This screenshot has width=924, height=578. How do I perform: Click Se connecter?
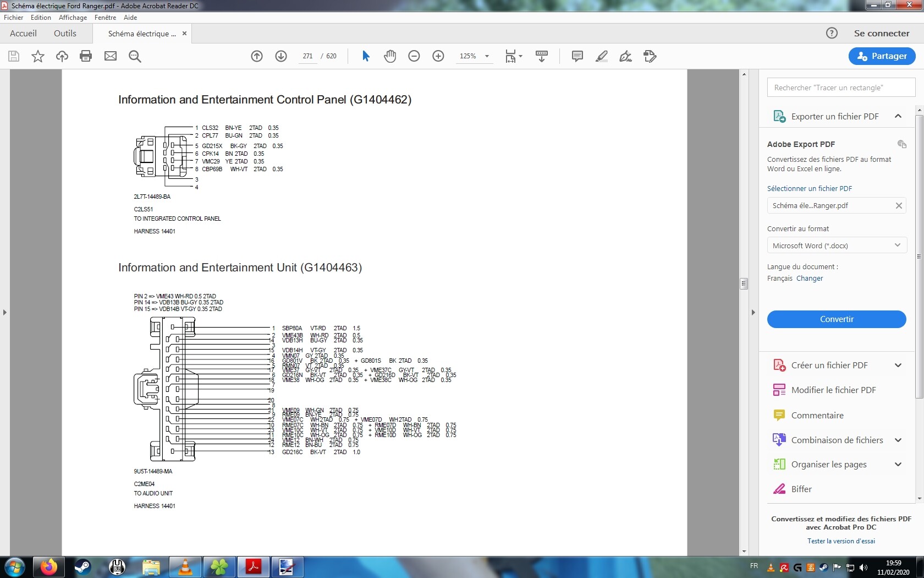tap(882, 33)
